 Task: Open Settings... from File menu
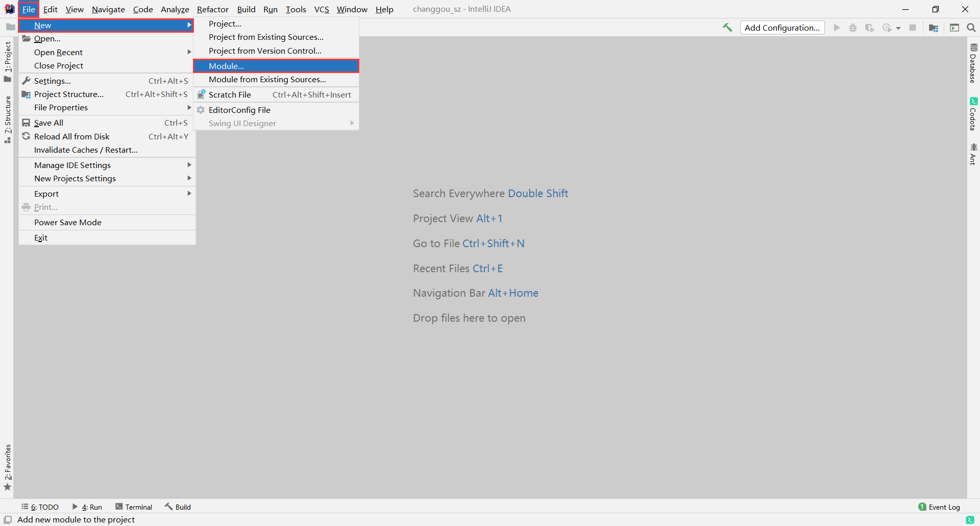click(107, 81)
